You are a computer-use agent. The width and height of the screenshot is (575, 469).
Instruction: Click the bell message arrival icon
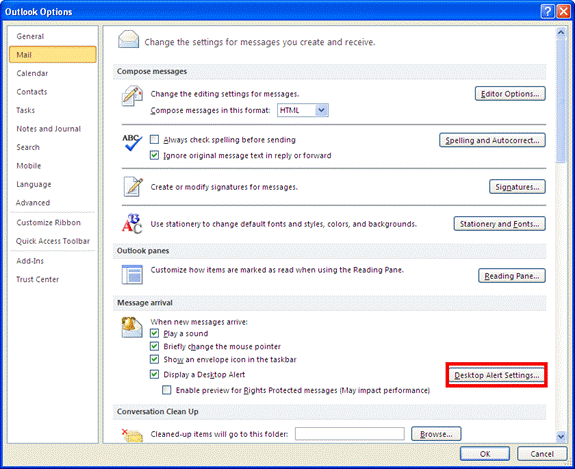132,327
